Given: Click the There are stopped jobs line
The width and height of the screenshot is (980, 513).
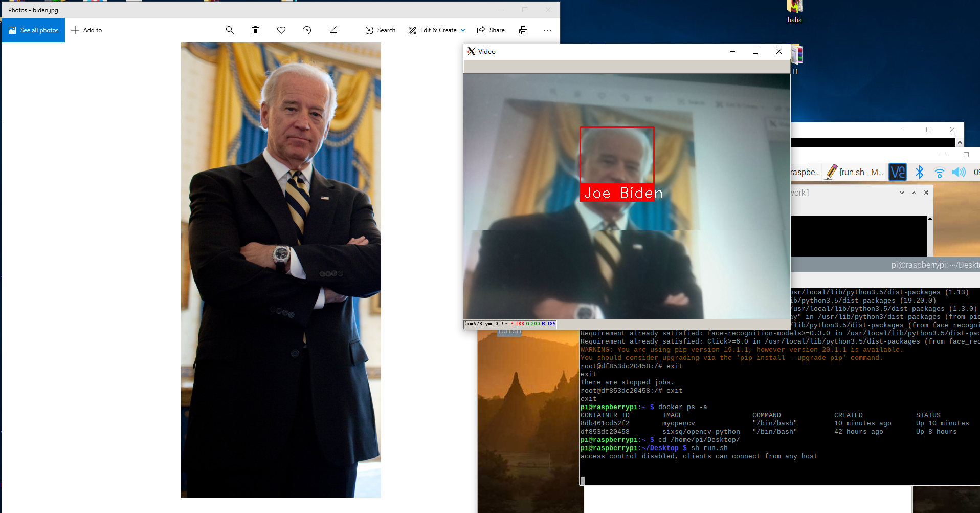Looking at the screenshot, I should point(628,382).
